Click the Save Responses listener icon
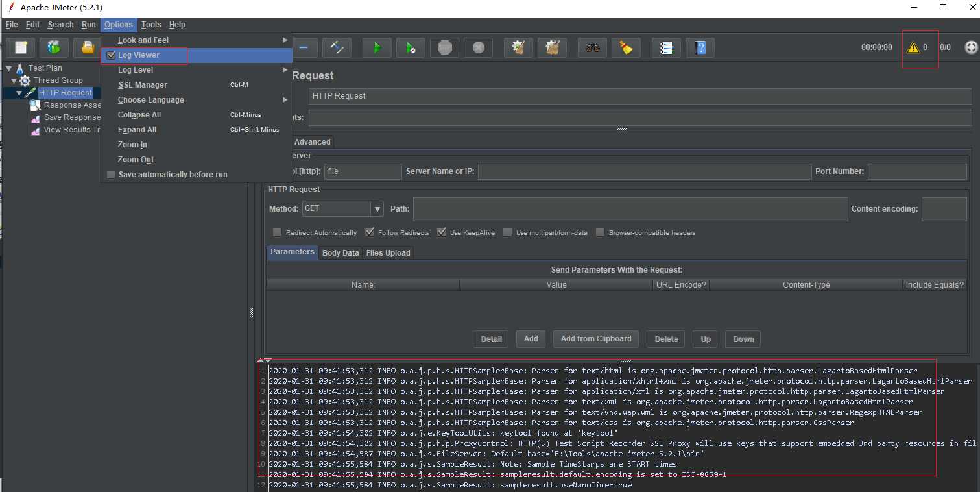The height and width of the screenshot is (492, 980). coord(36,117)
